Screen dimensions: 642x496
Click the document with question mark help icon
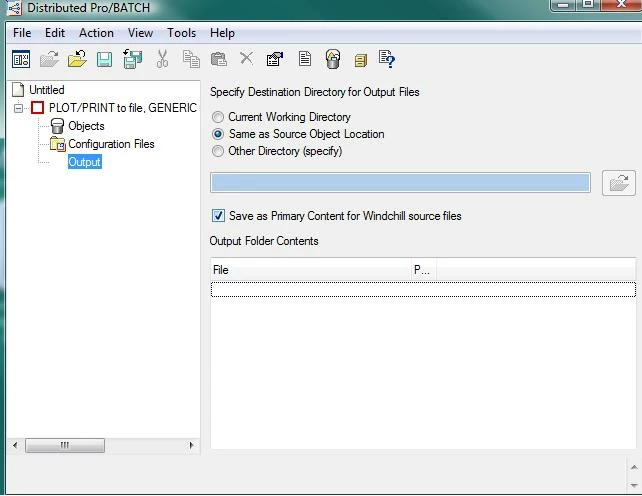coord(387,59)
